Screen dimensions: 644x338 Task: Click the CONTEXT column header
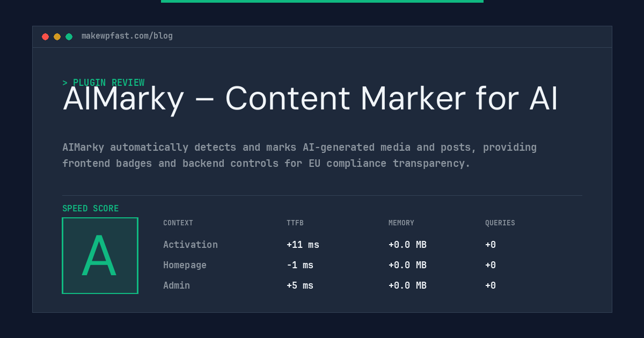coord(178,223)
